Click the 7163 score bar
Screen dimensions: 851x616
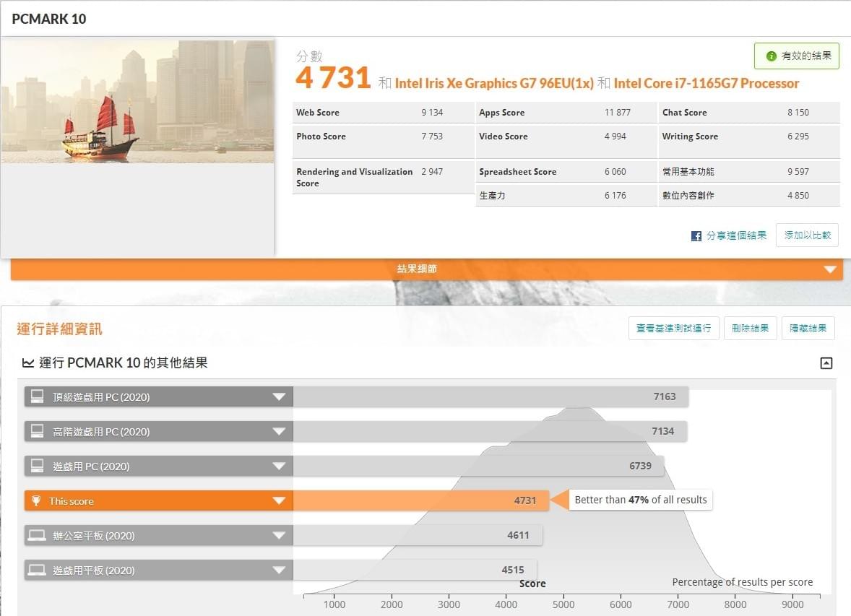[491, 396]
